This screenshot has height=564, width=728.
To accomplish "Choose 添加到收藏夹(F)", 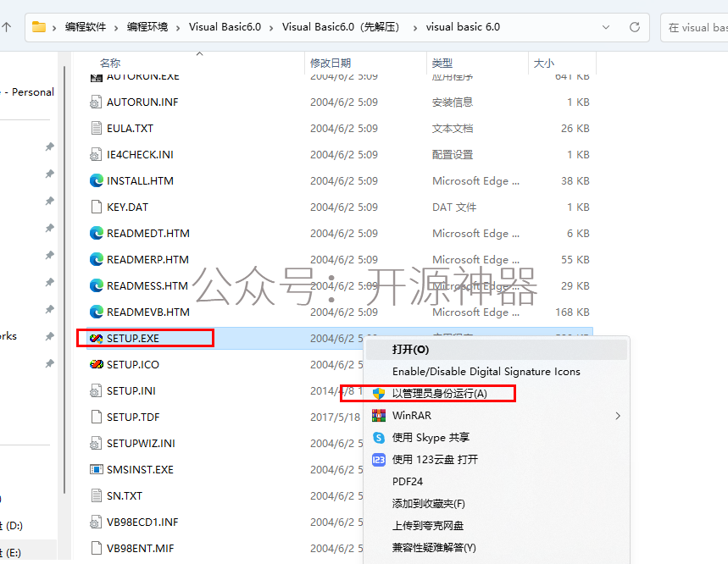I will pyautogui.click(x=497, y=504).
